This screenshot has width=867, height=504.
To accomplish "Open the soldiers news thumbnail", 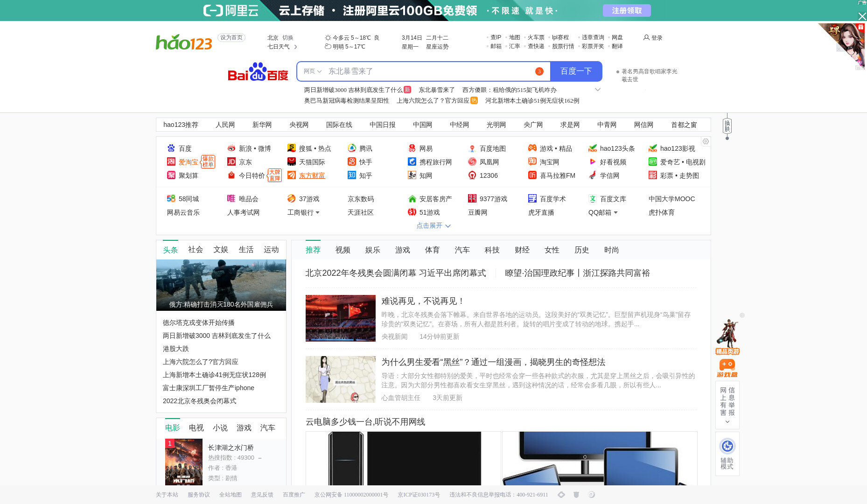I will tap(221, 285).
